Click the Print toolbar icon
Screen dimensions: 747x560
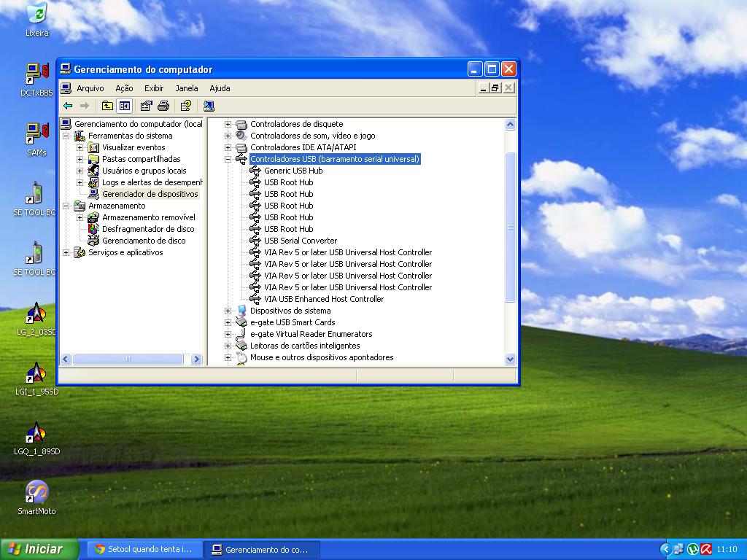click(163, 106)
